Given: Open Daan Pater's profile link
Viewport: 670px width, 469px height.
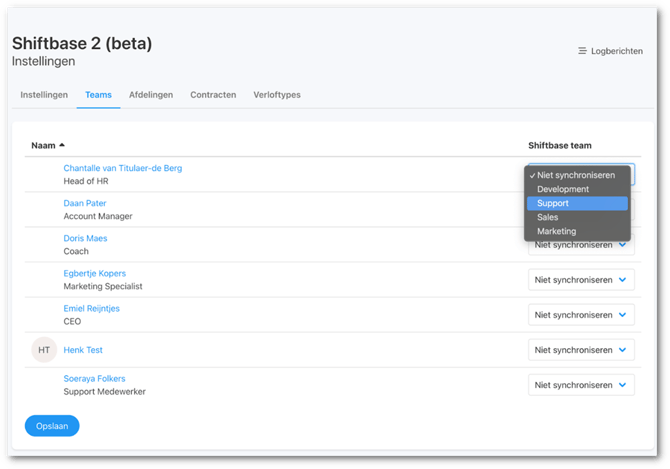Looking at the screenshot, I should (85, 203).
